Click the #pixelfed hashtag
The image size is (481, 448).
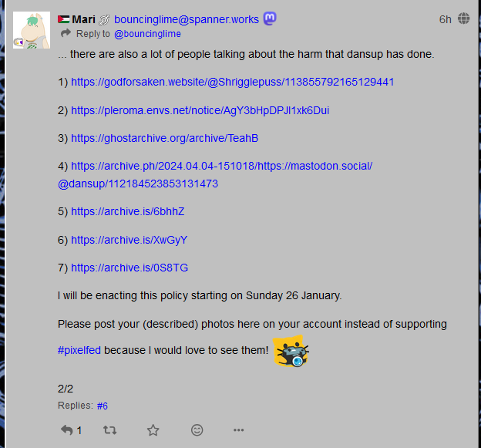(79, 350)
